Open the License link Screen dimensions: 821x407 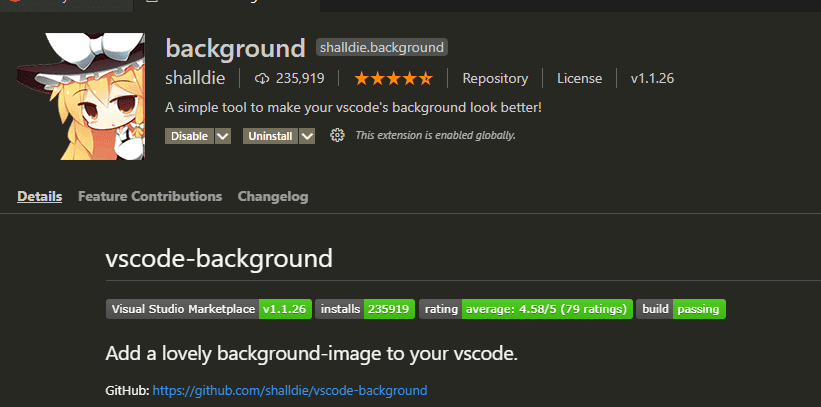coord(579,78)
